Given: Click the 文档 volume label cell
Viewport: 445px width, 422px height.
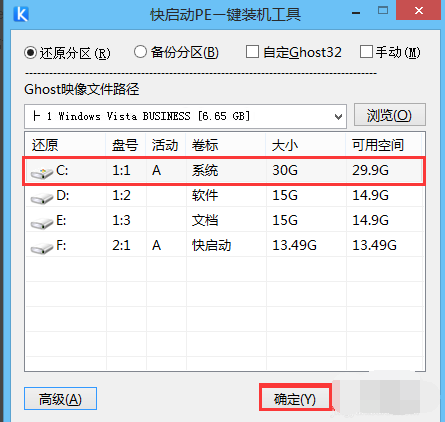Looking at the screenshot, I should coord(205,220).
